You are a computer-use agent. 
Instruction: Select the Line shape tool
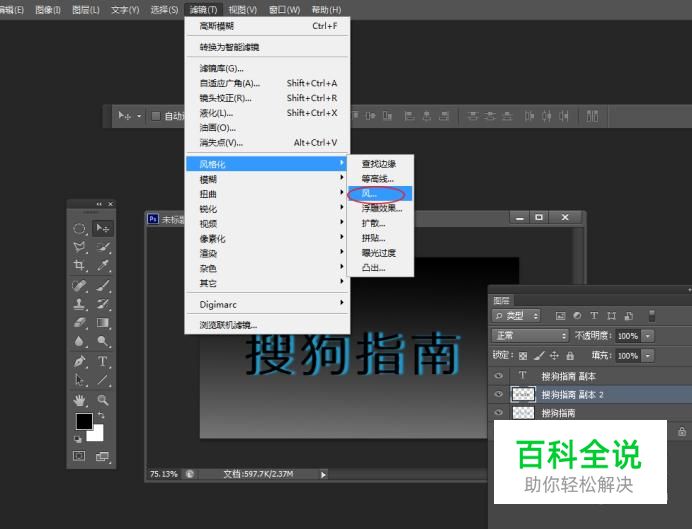(103, 380)
